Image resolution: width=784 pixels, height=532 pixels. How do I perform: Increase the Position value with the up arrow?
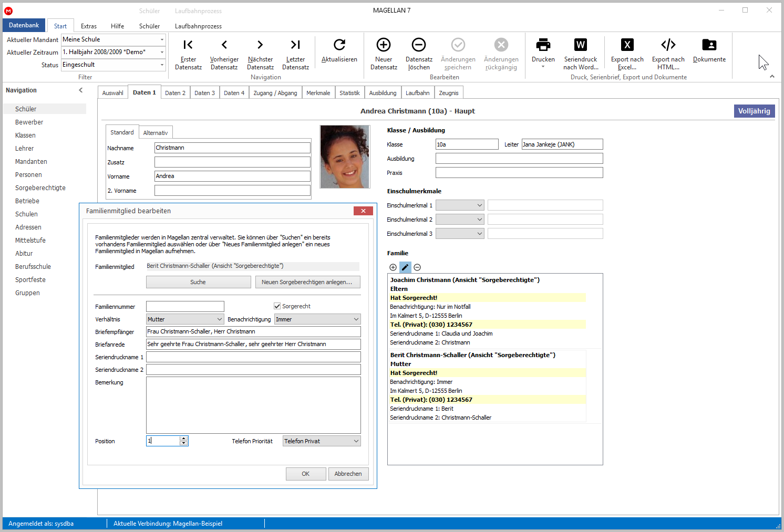pyautogui.click(x=183, y=439)
